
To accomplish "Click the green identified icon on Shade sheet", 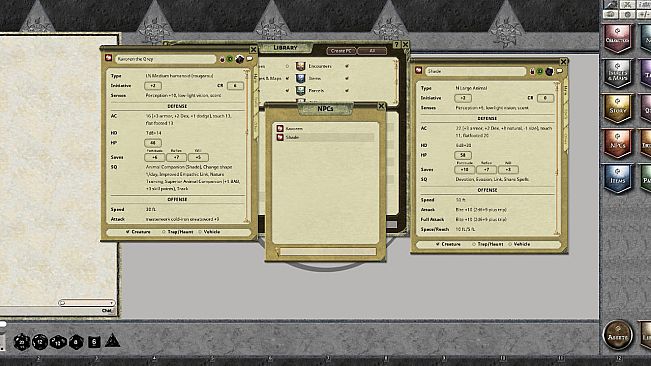I will (540, 71).
